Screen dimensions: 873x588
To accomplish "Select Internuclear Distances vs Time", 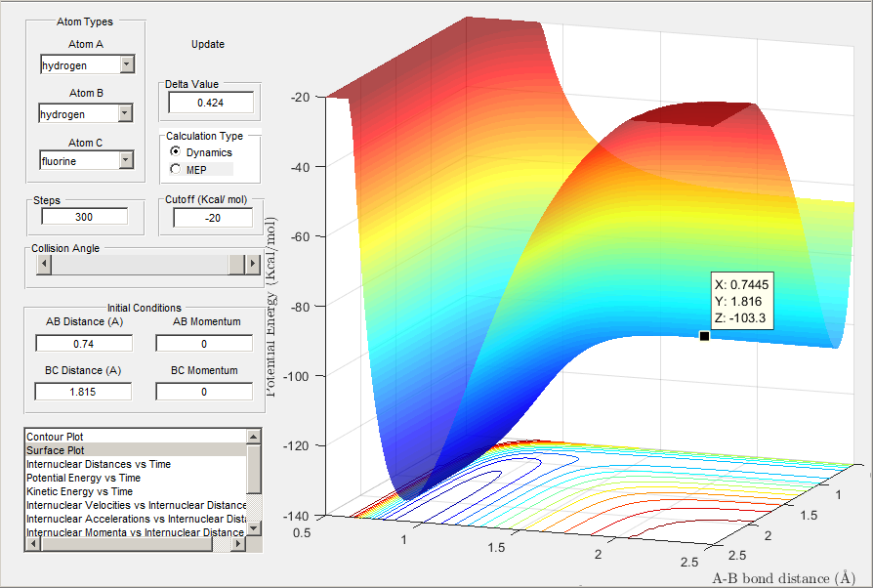I will [136, 464].
